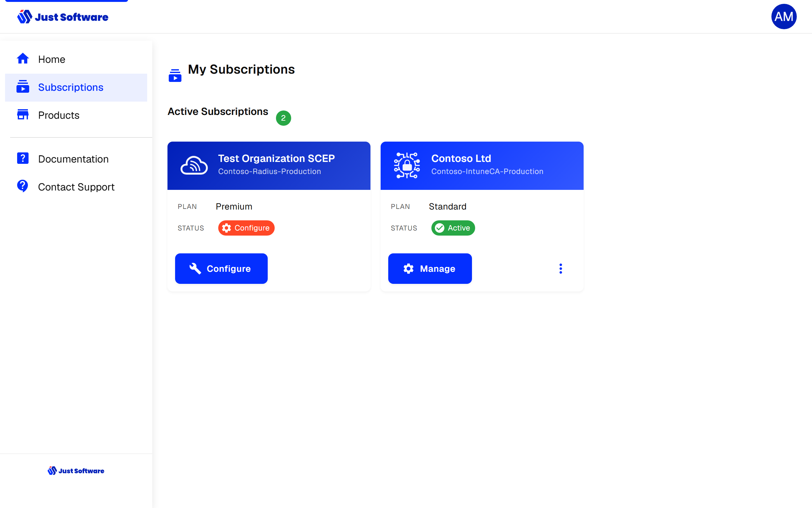Open the AM user avatar menu
812x508 pixels.
(783, 17)
